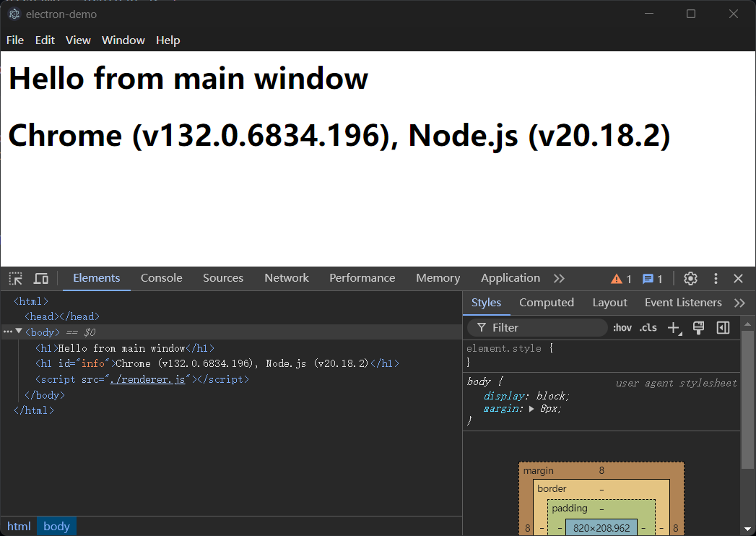Switch to the Sources tab
Image resolution: width=756 pixels, height=536 pixels.
[222, 278]
